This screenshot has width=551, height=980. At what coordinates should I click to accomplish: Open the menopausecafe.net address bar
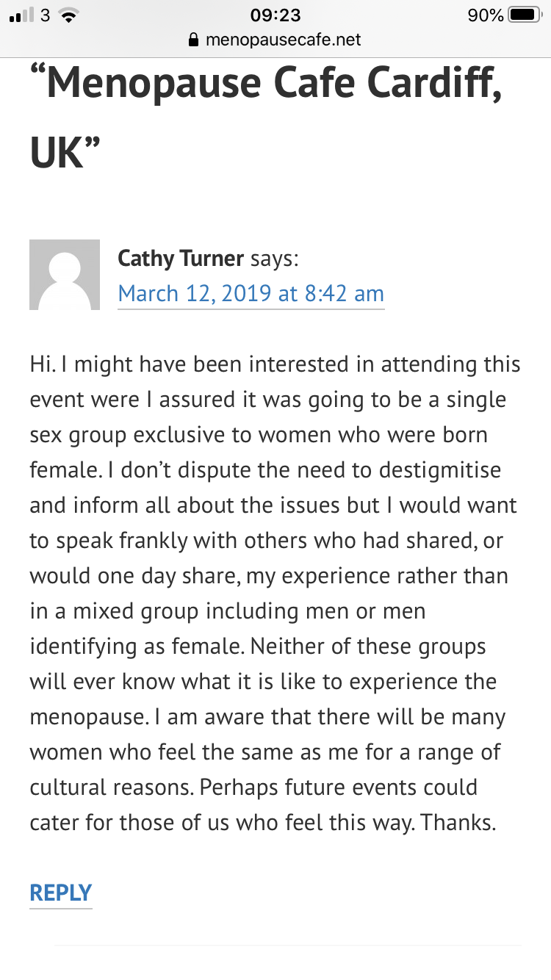[283, 40]
